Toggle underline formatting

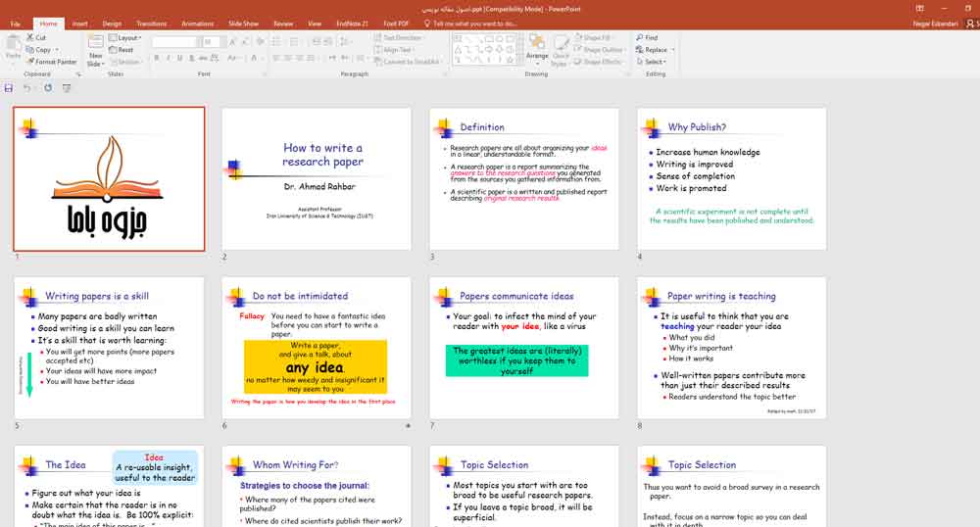tap(179, 58)
